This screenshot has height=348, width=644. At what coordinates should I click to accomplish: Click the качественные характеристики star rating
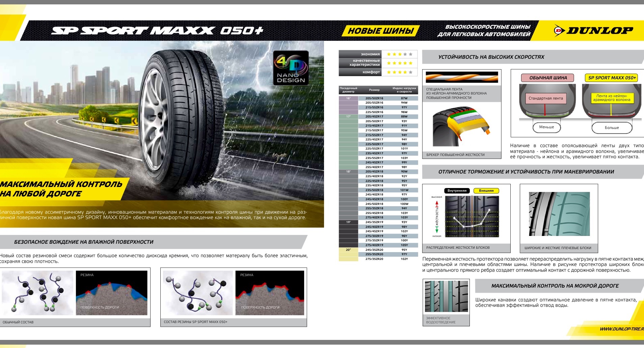[x=400, y=63]
